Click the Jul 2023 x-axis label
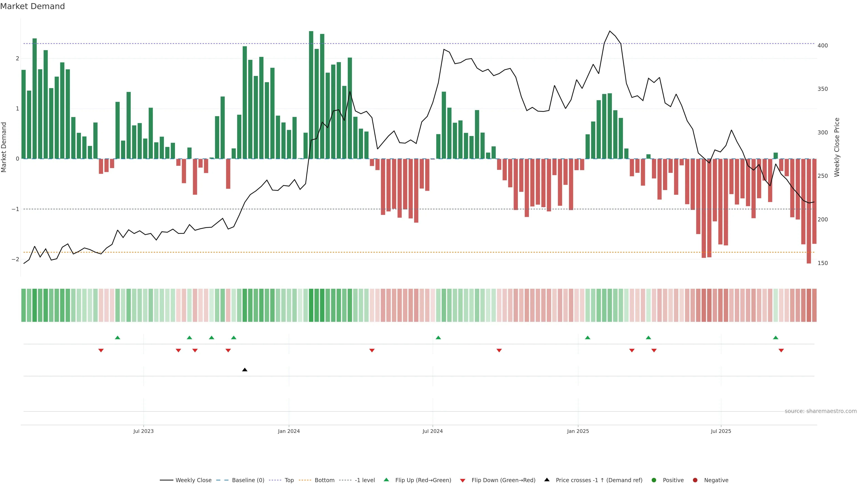This screenshot has height=488, width=868. coord(144,431)
